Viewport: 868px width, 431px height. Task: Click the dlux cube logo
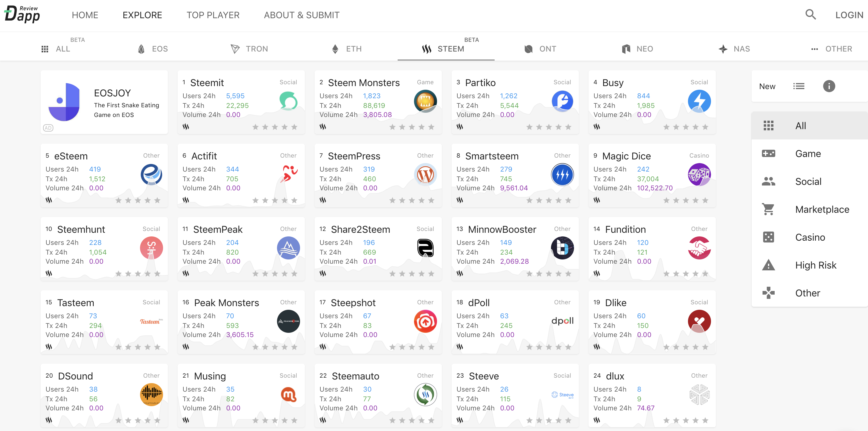[699, 395]
